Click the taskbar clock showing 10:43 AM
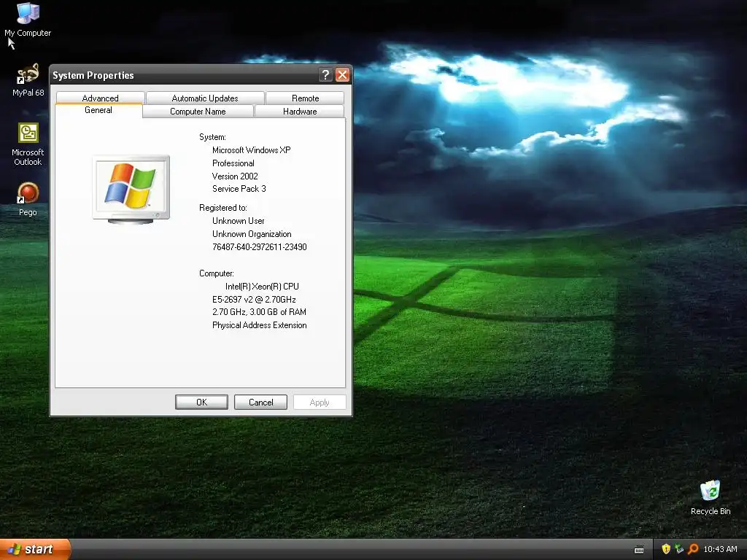747x560 pixels. [x=720, y=549]
